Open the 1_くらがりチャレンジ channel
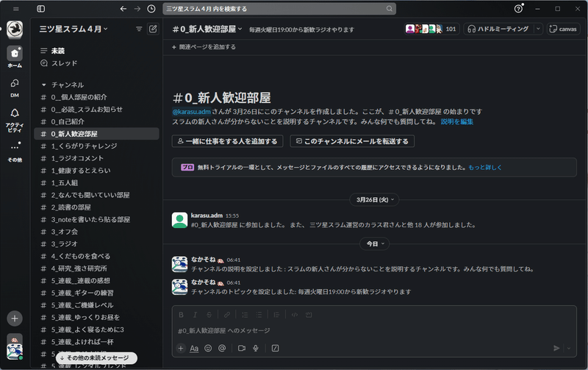588x370 pixels. click(x=97, y=146)
